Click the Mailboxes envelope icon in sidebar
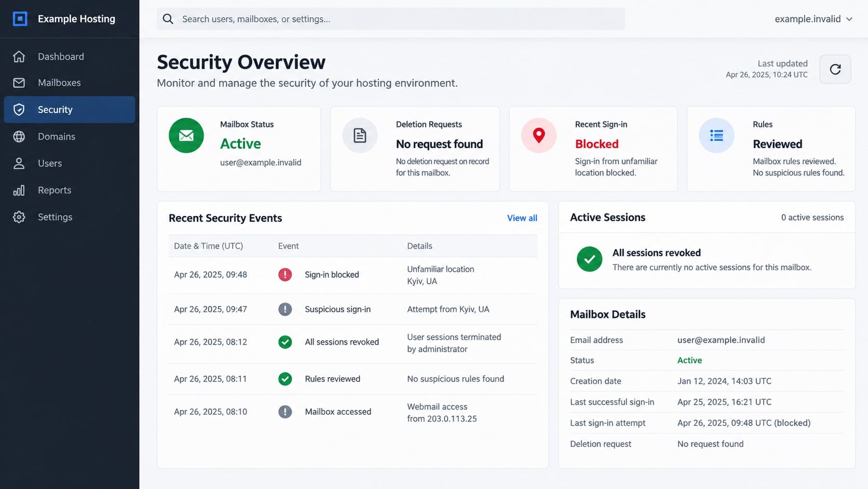This screenshot has height=489, width=868. tap(19, 83)
